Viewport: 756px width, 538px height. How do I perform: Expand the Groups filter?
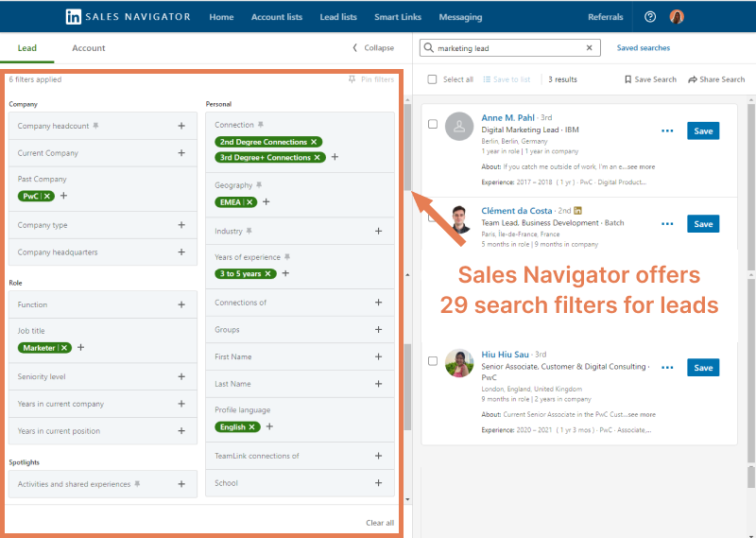click(x=379, y=330)
